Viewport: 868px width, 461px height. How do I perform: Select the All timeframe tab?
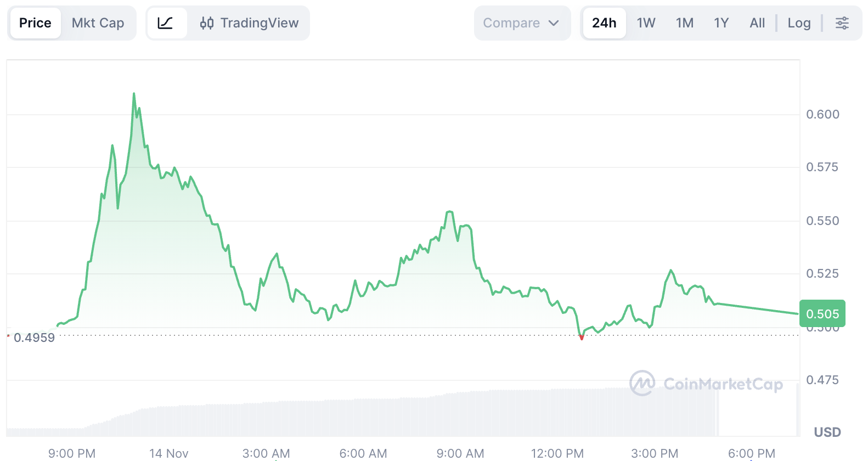tap(757, 23)
